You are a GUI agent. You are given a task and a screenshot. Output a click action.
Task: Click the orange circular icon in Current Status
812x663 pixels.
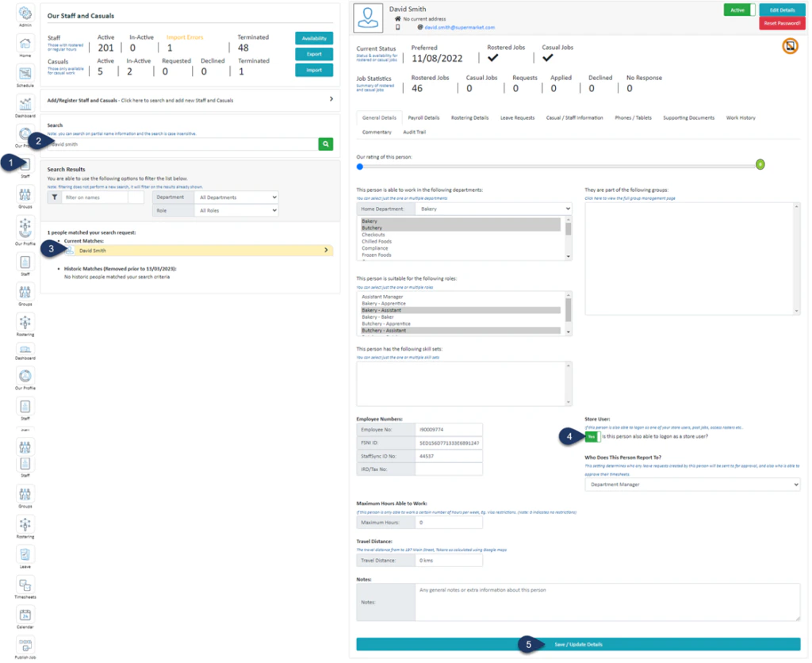[791, 46]
